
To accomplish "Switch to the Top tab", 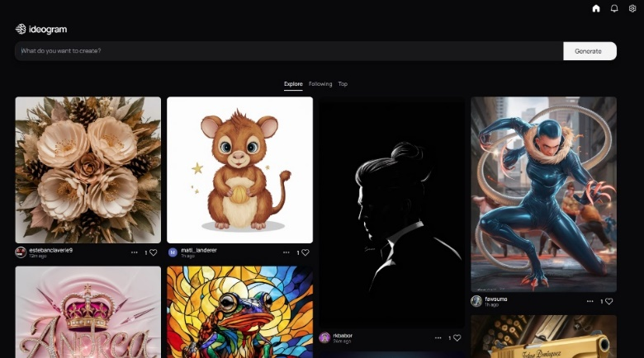I will coord(343,84).
